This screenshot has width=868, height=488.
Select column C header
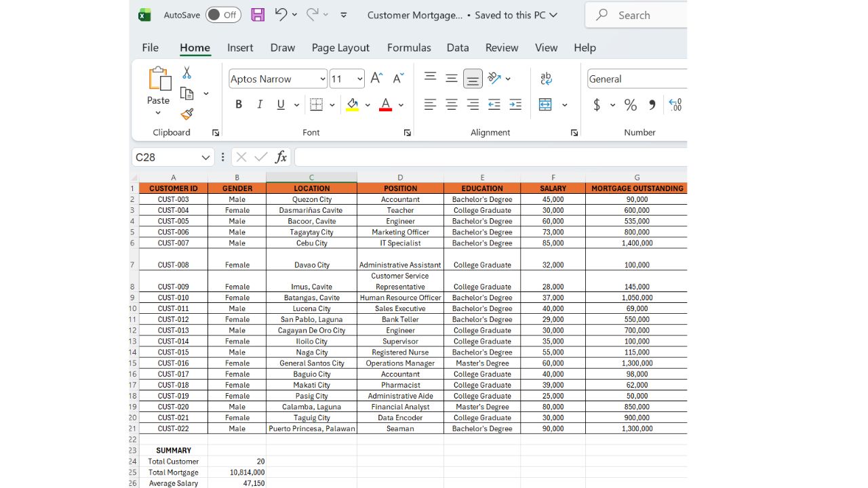click(311, 178)
